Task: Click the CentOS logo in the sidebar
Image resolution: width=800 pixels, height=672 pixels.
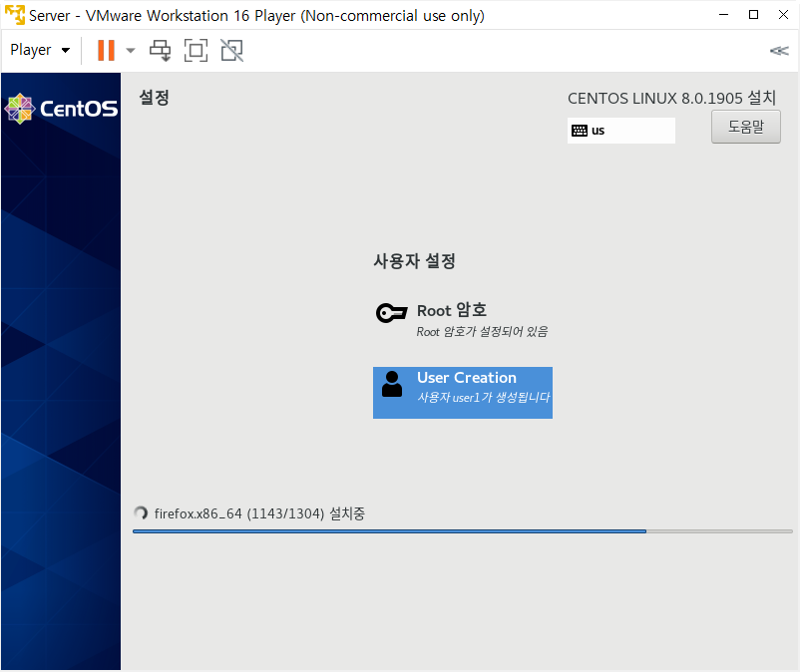Action: [x=61, y=109]
